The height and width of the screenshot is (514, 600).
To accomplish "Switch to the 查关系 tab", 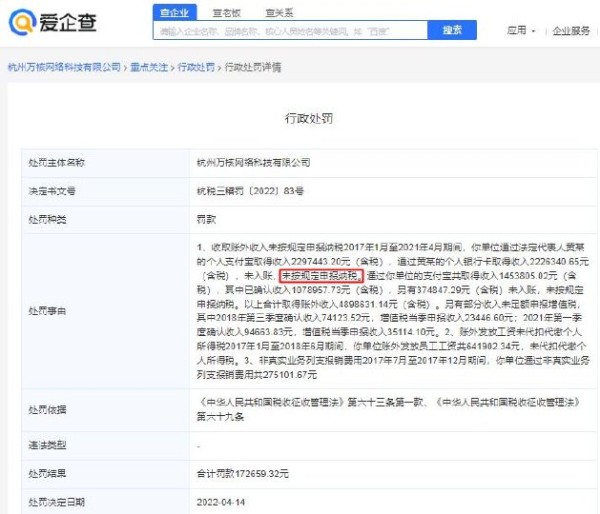I will (x=279, y=12).
